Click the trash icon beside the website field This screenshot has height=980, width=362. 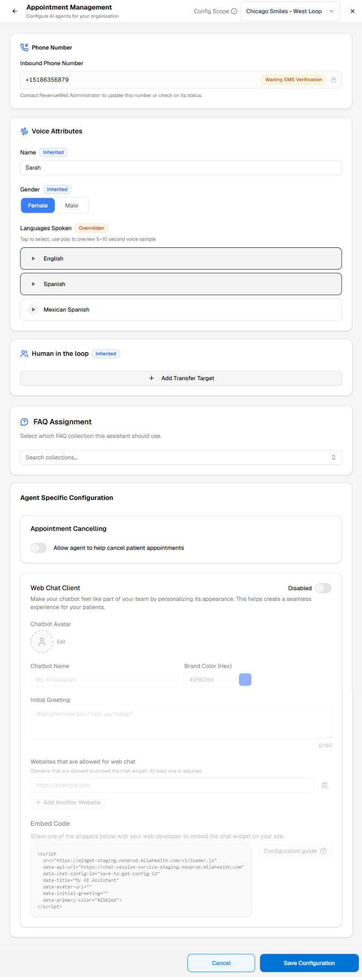325,785
